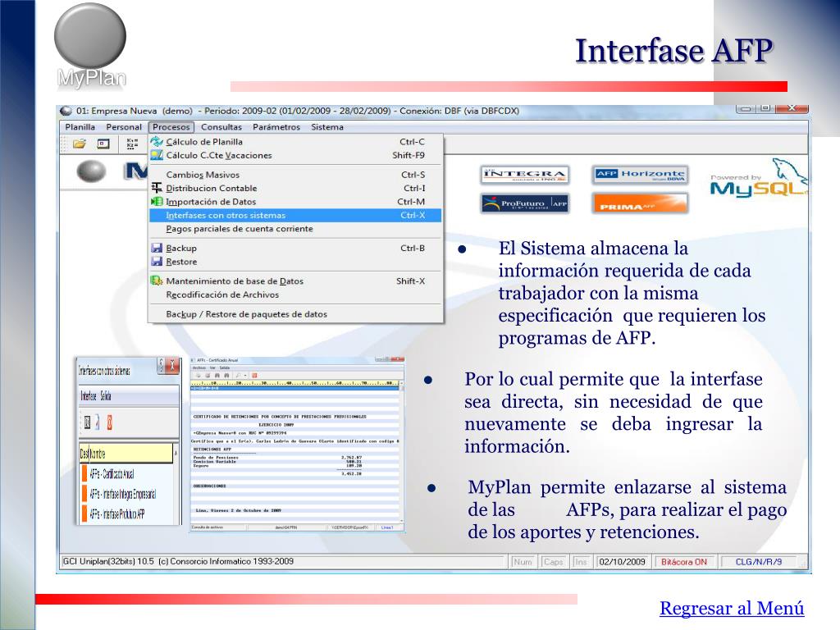Click the Num indicator in status bar
Image resolution: width=840 pixels, height=630 pixels.
tap(523, 562)
